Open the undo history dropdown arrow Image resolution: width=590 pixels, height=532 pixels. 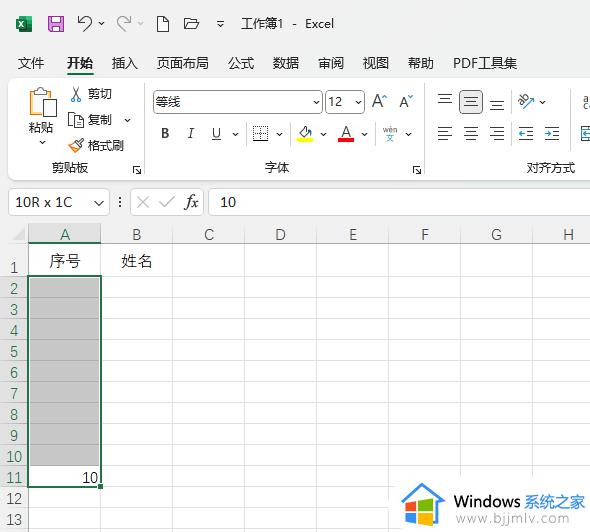(102, 24)
